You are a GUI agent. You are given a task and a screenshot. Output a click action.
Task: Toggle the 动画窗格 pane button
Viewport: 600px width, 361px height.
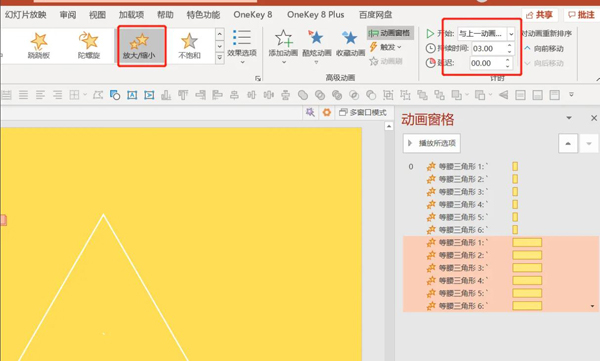390,33
